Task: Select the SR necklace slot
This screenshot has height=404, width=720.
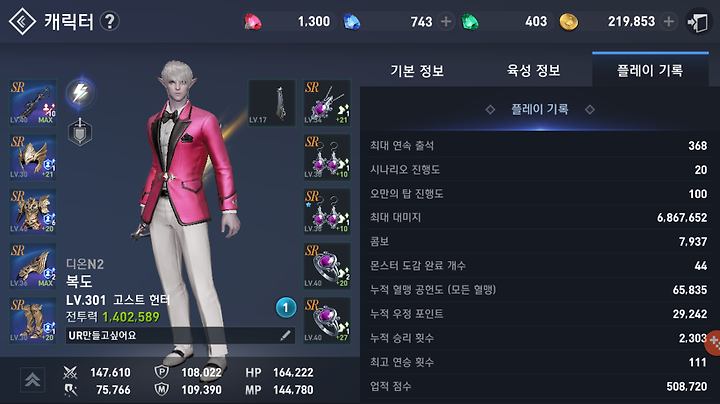Action: (327, 102)
